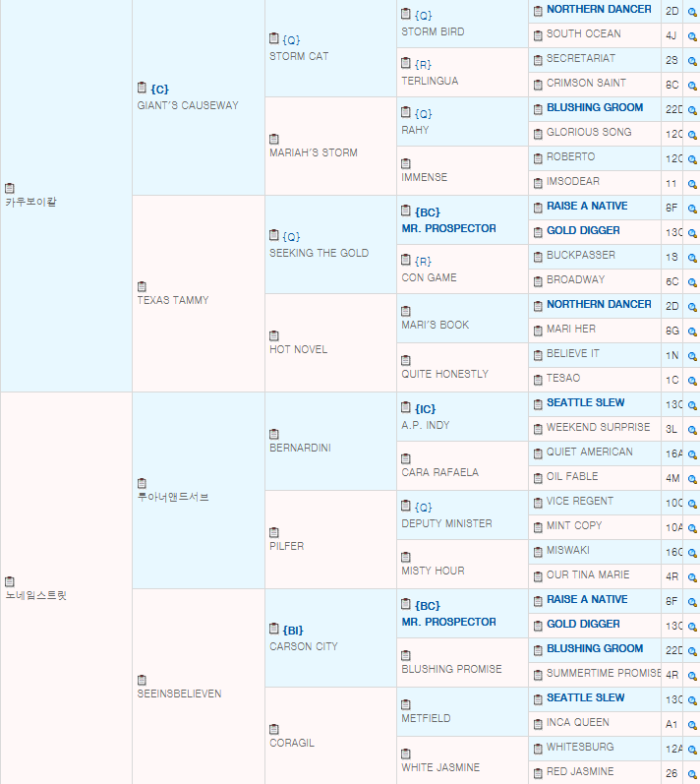Open magnifier icon in OUR TINA MARIE row

tap(692, 577)
